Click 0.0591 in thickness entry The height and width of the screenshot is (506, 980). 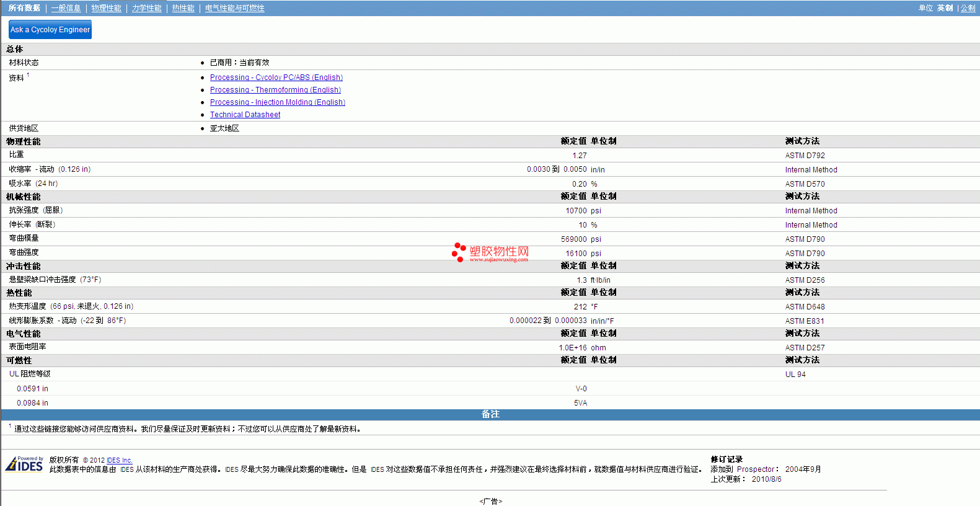[x=32, y=389]
